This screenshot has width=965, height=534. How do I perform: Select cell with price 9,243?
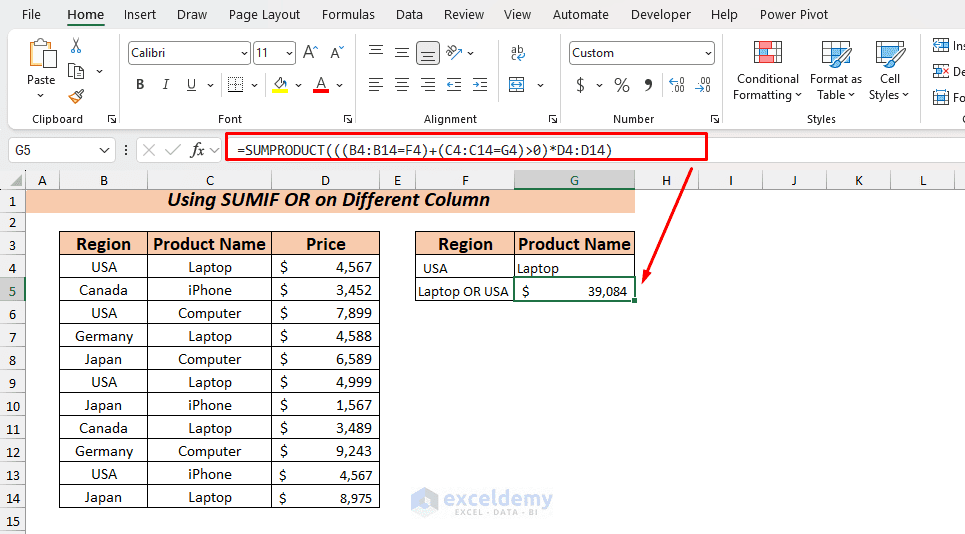pyautogui.click(x=325, y=451)
